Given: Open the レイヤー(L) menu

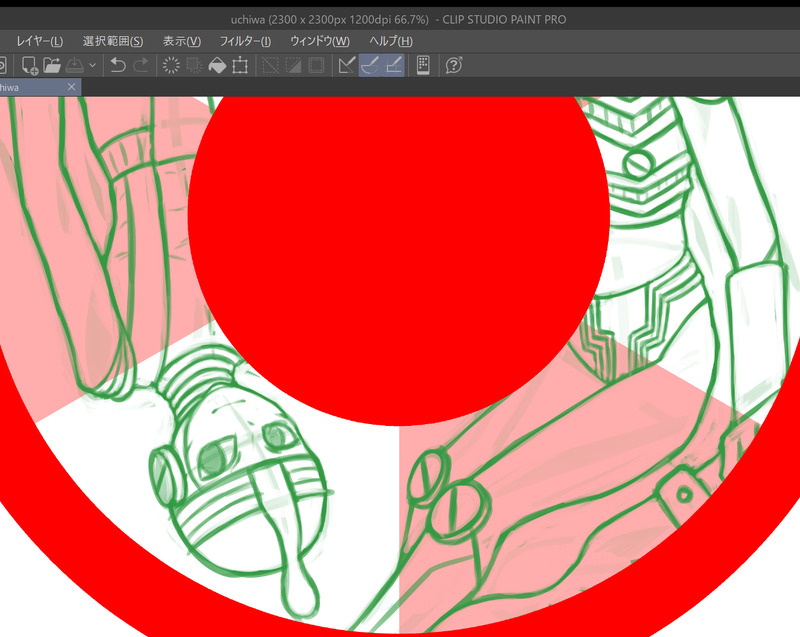Looking at the screenshot, I should [40, 41].
